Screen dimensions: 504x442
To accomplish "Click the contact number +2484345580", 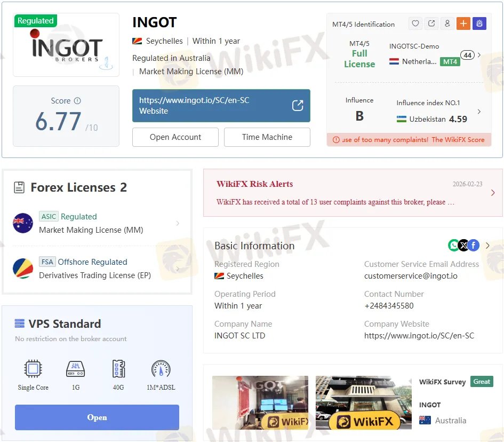I will [389, 305].
